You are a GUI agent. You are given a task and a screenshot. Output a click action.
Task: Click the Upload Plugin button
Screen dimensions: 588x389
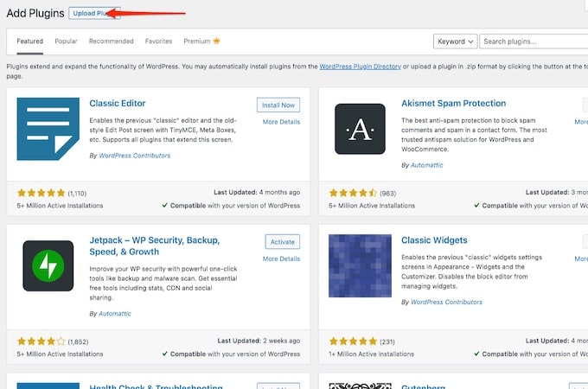(x=94, y=13)
